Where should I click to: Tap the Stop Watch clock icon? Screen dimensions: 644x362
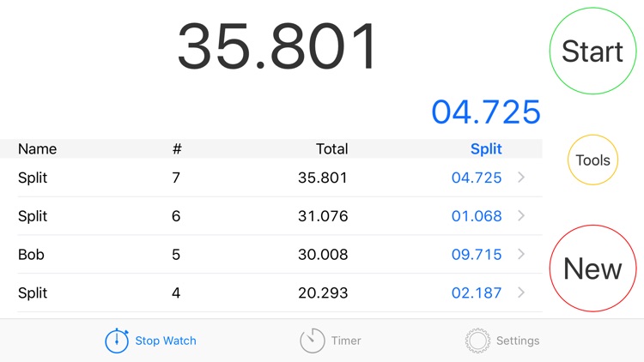pyautogui.click(x=117, y=341)
